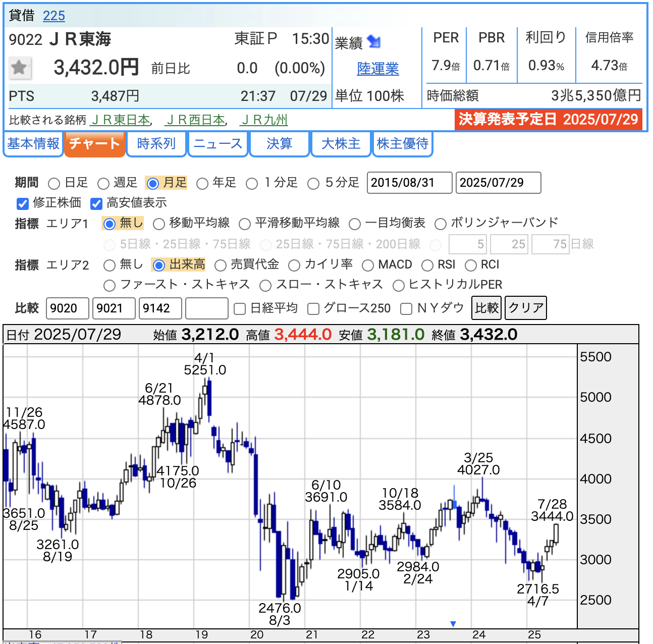Select RSI indicator radio
Viewport: 653px width, 644px height.
[x=427, y=265]
